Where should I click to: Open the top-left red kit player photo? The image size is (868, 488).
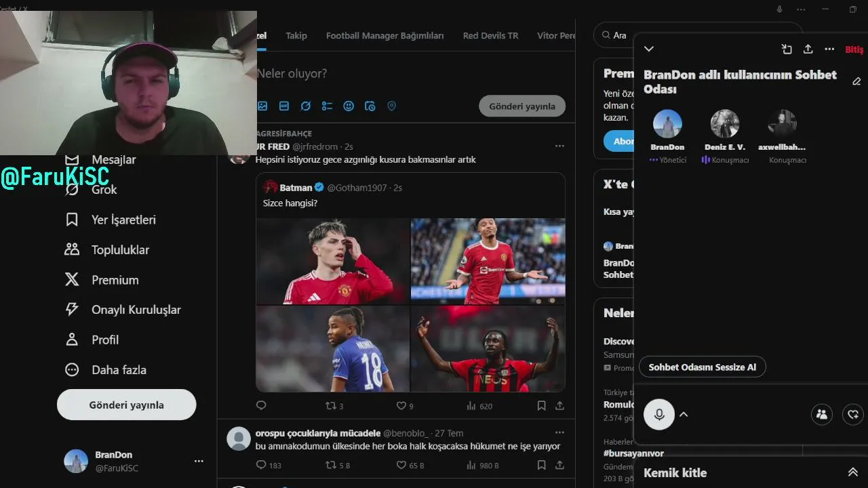point(333,261)
